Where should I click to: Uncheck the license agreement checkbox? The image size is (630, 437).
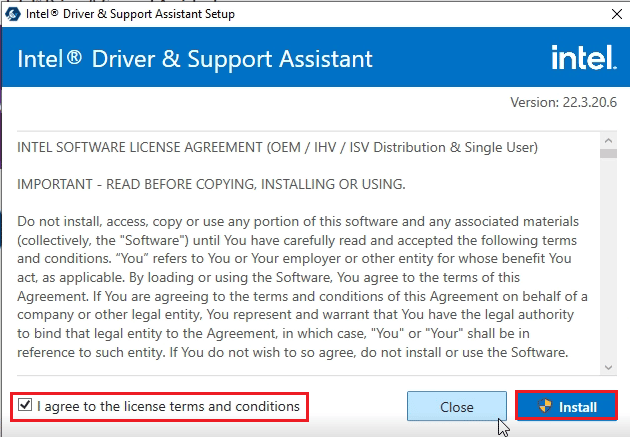click(25, 404)
